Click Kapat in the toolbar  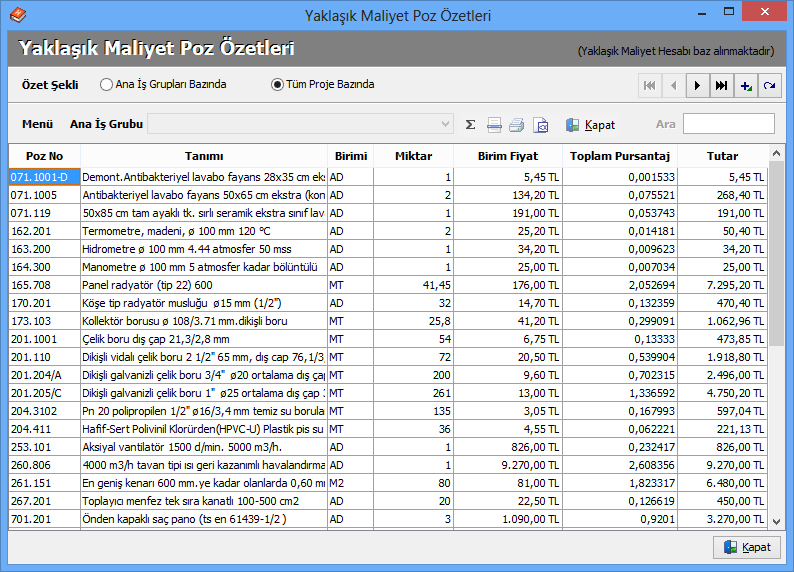pos(590,125)
